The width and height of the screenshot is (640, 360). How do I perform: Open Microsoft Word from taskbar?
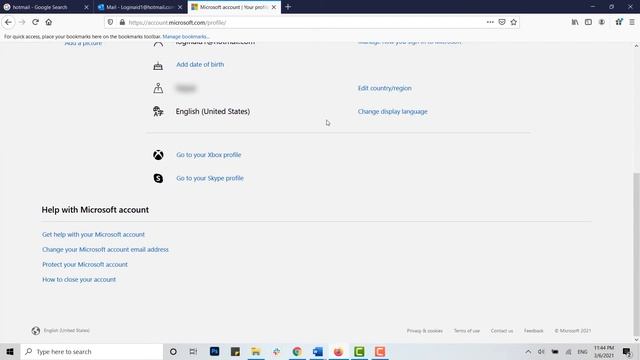318,351
